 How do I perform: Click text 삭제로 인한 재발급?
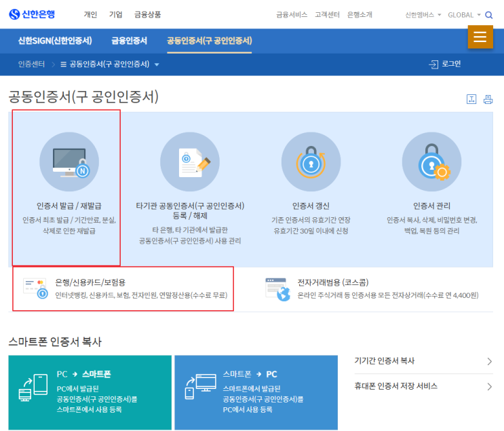point(69,231)
